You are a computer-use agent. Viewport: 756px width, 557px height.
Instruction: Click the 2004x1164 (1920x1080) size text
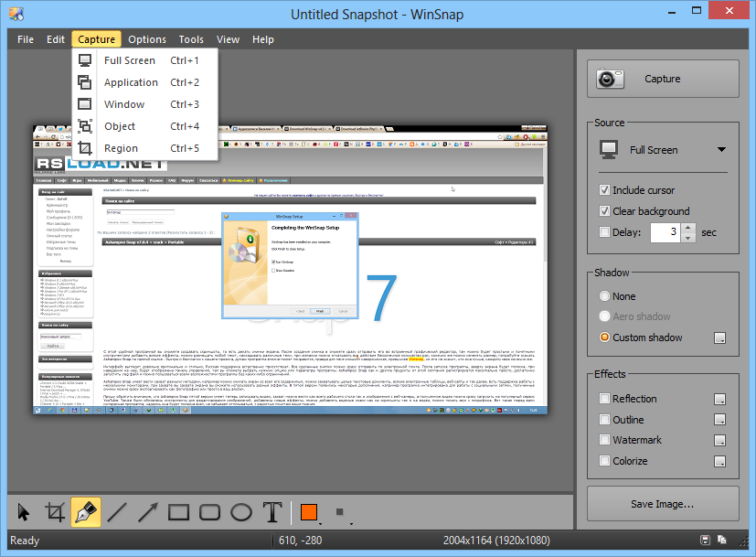[496, 541]
